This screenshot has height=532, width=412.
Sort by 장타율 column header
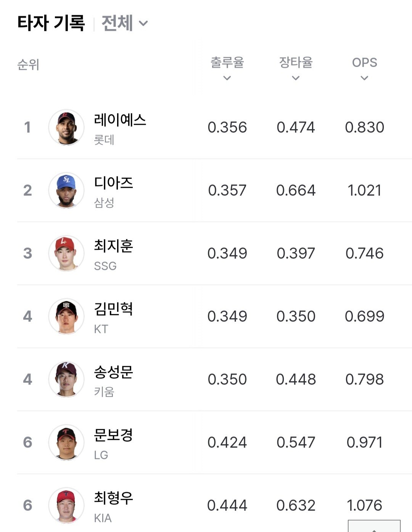296,68
